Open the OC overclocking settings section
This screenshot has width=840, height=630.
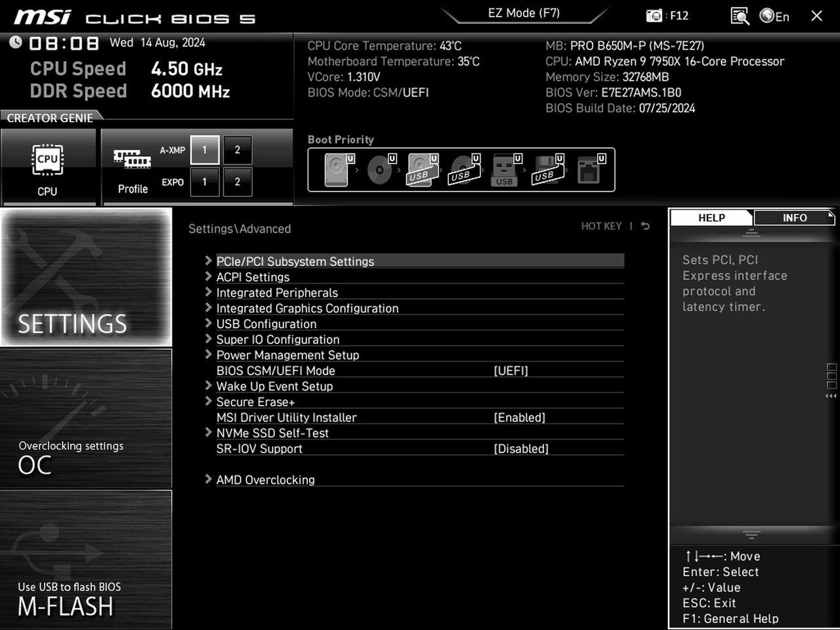click(86, 419)
